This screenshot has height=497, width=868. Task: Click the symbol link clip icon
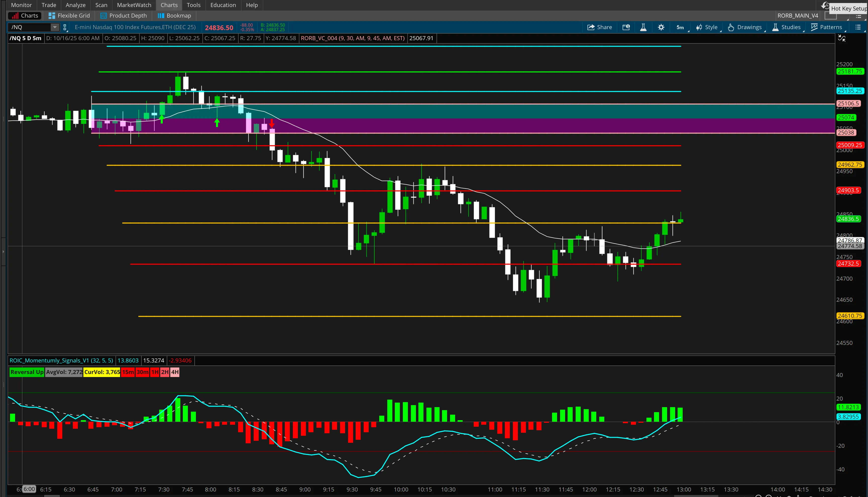65,27
